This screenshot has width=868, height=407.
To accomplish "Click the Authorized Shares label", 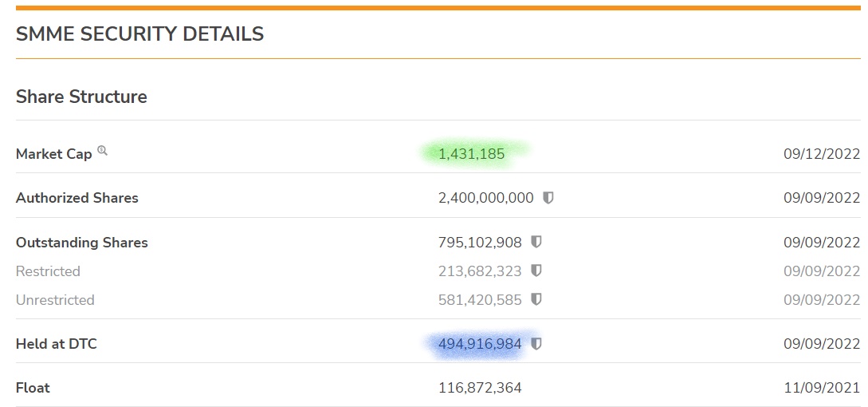I will [x=77, y=198].
